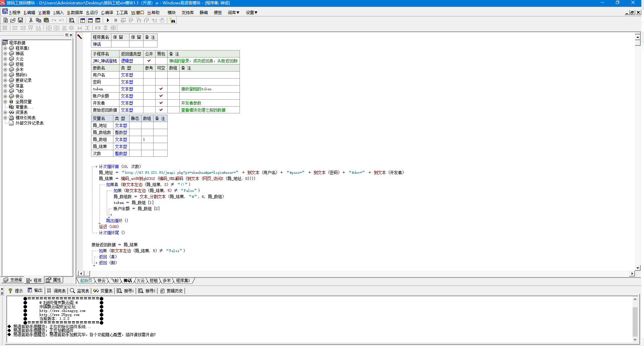Click the editor horizontal scrollbar right arrow
This screenshot has height=346, width=644.
click(x=632, y=273)
